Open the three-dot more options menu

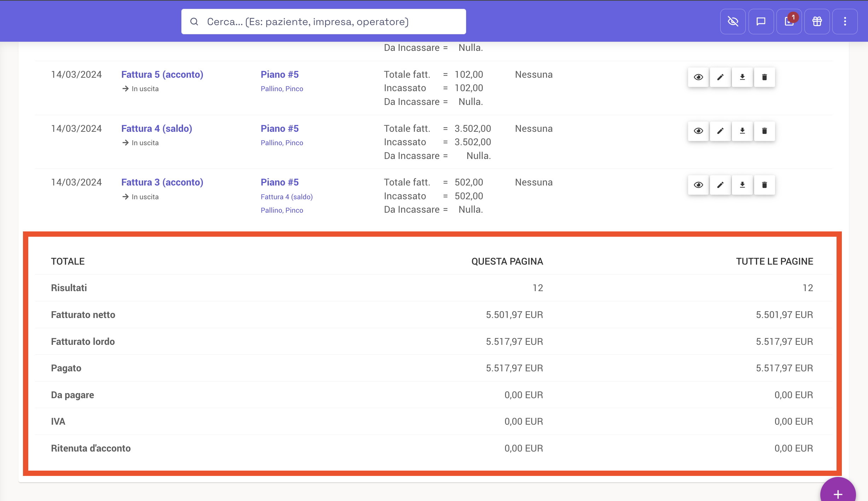click(x=845, y=22)
